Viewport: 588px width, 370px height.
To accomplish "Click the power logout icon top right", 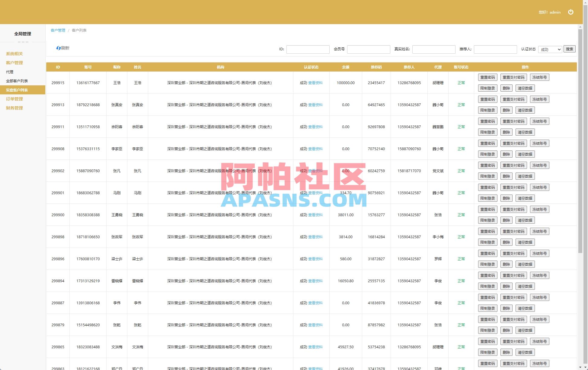I will click(571, 12).
